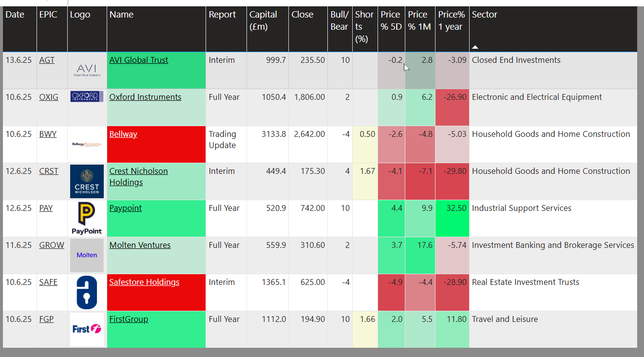Follow the FGP ticker link

[46, 319]
